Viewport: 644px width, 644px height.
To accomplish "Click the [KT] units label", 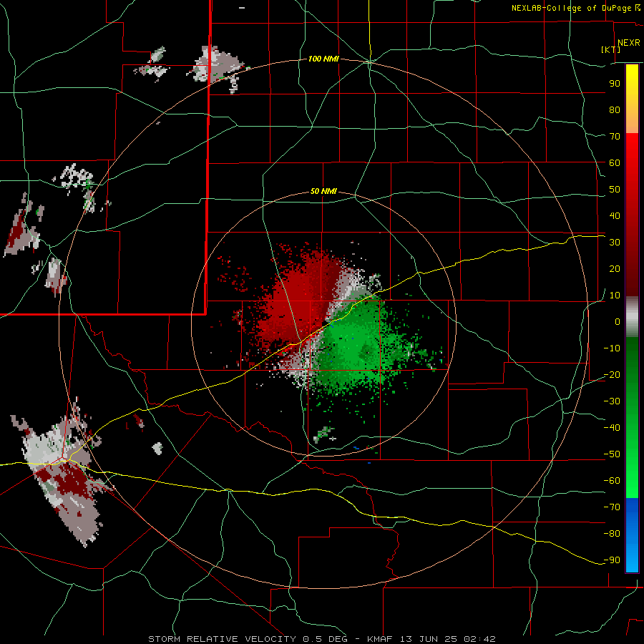I will tap(611, 49).
